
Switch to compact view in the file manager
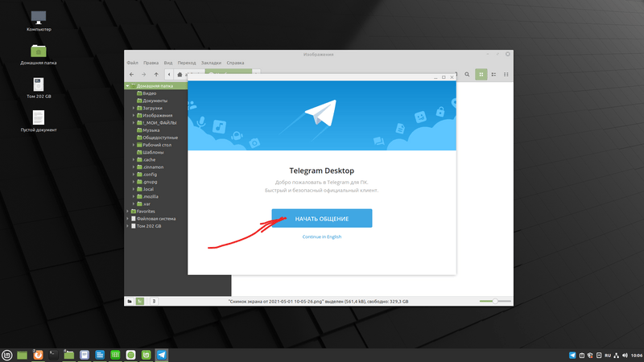(x=506, y=74)
